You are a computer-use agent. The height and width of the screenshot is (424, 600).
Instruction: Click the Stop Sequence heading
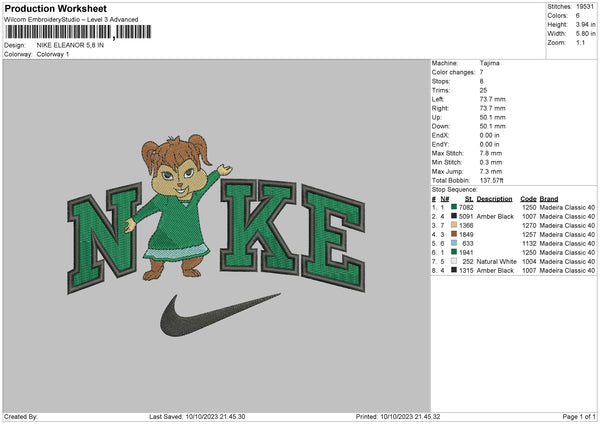(x=455, y=190)
